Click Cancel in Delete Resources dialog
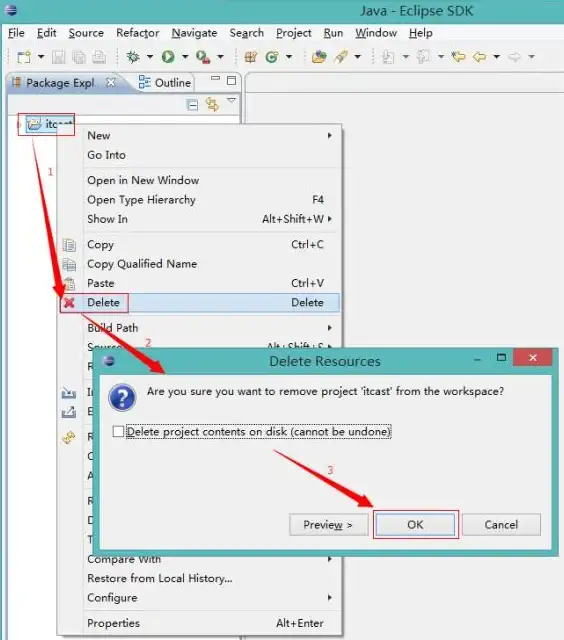Viewport: 564px width, 640px height. (501, 524)
